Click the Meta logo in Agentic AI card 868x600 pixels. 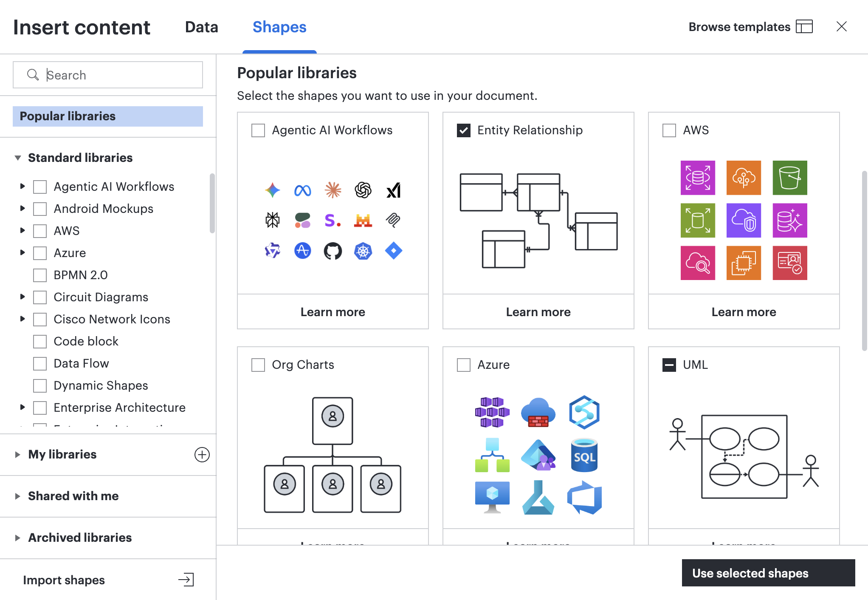(x=302, y=190)
